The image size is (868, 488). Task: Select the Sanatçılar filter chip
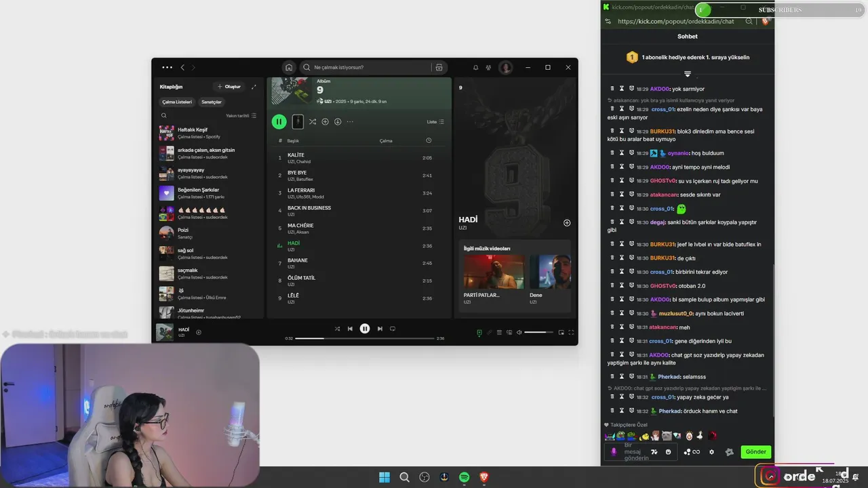(212, 102)
